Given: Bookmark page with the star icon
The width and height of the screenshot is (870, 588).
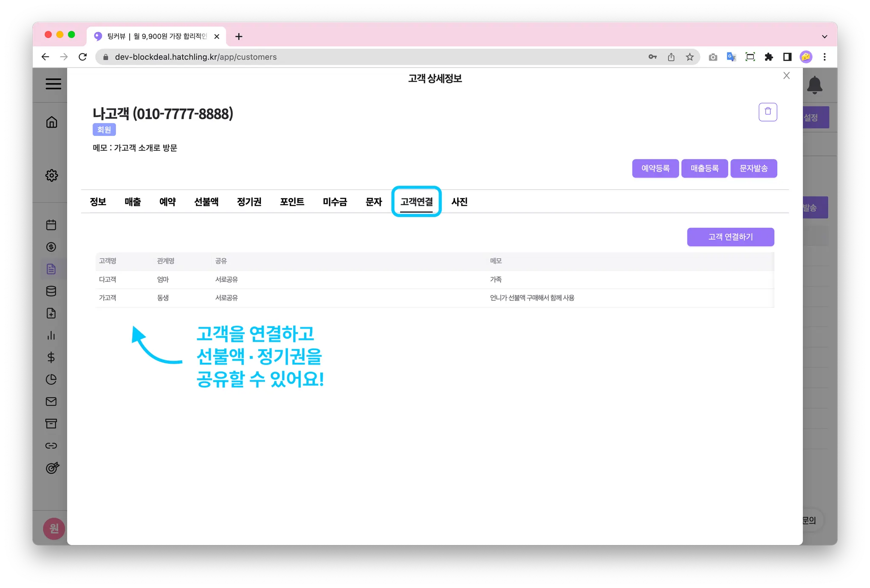Looking at the screenshot, I should [689, 57].
